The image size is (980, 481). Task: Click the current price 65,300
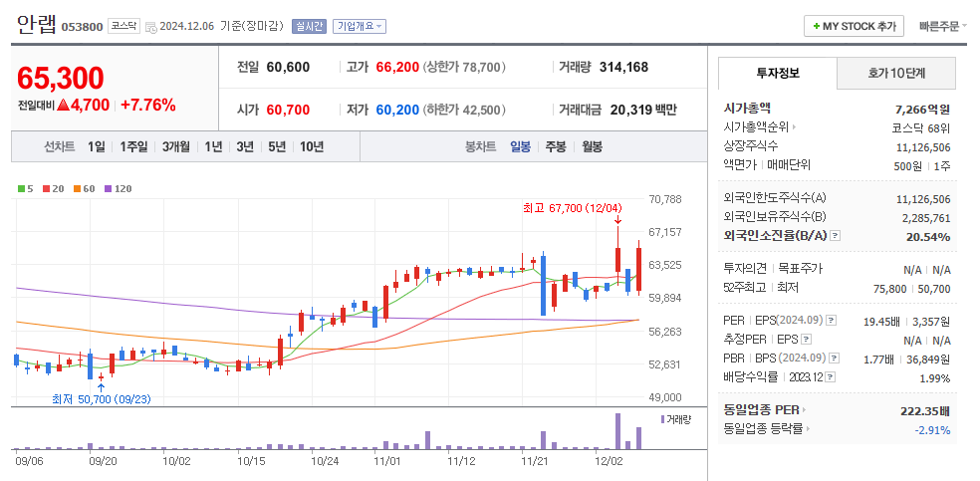[x=61, y=78]
